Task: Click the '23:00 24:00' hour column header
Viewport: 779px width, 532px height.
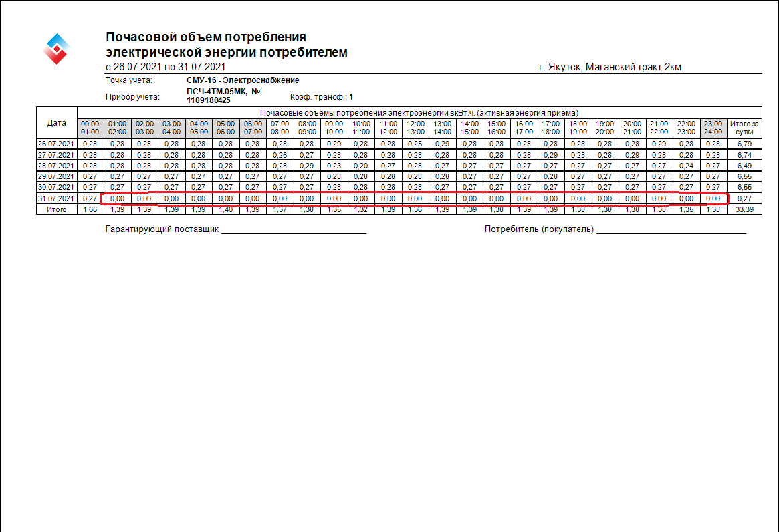Action: pos(713,128)
